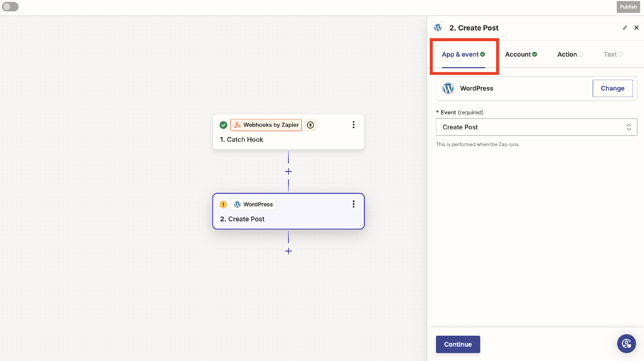Select the Webhooks by Zapier step badge
The height and width of the screenshot is (361, 644).
click(266, 125)
